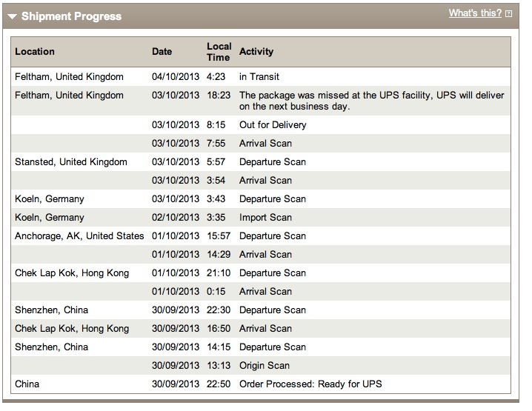This screenshot has height=411, width=532.
Task: Select the 21:10 Chek Lap Kok departure row
Action: point(261,273)
